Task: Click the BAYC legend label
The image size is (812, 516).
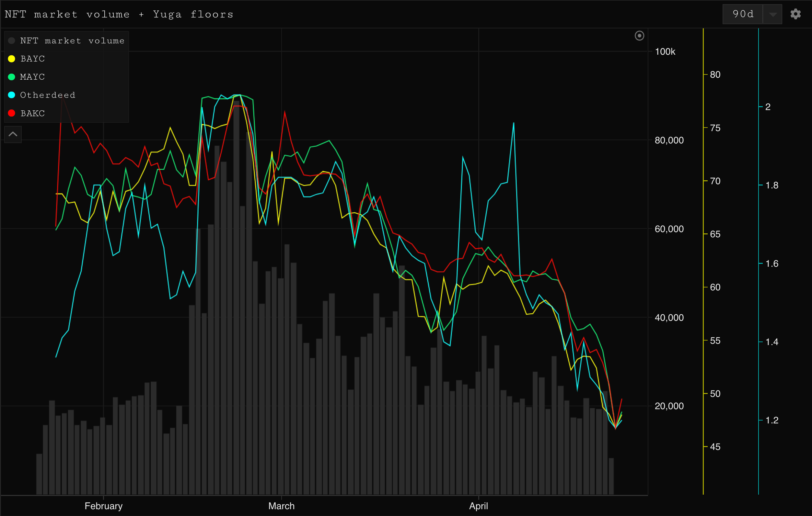Action: point(32,59)
